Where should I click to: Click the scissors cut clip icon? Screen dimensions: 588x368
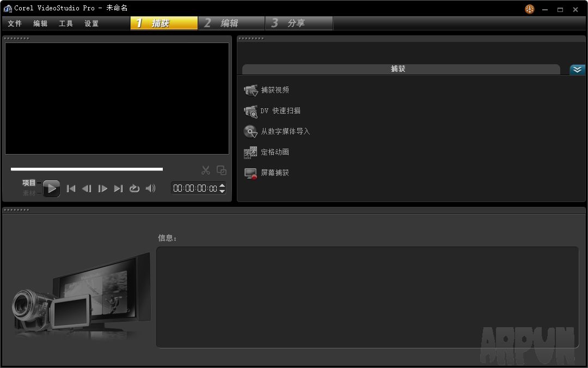pos(206,170)
